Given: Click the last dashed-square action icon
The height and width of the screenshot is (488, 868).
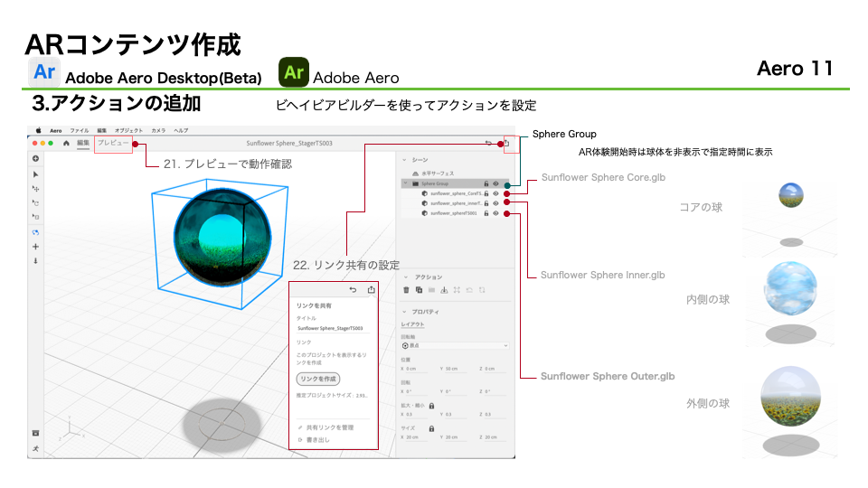Looking at the screenshot, I should point(482,290).
